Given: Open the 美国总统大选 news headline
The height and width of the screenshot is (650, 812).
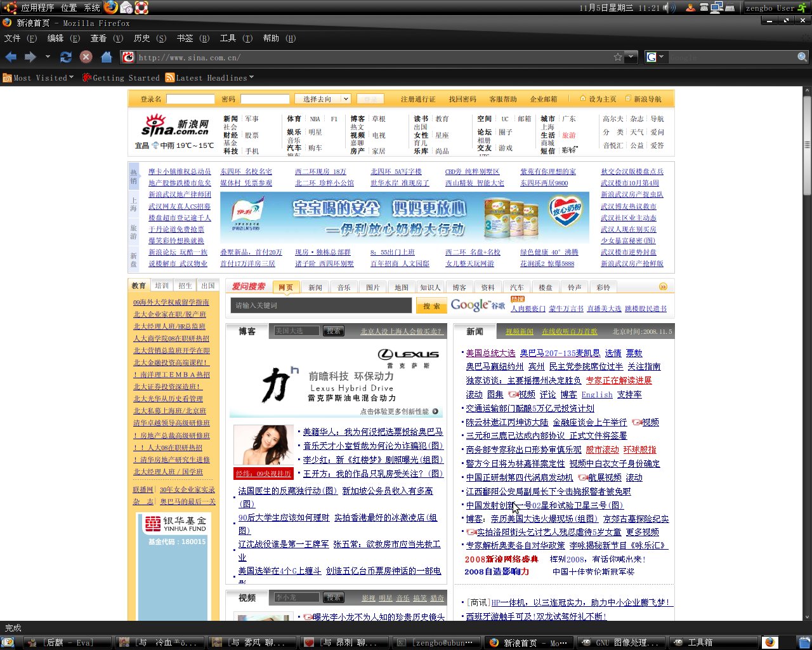Looking at the screenshot, I should (490, 353).
